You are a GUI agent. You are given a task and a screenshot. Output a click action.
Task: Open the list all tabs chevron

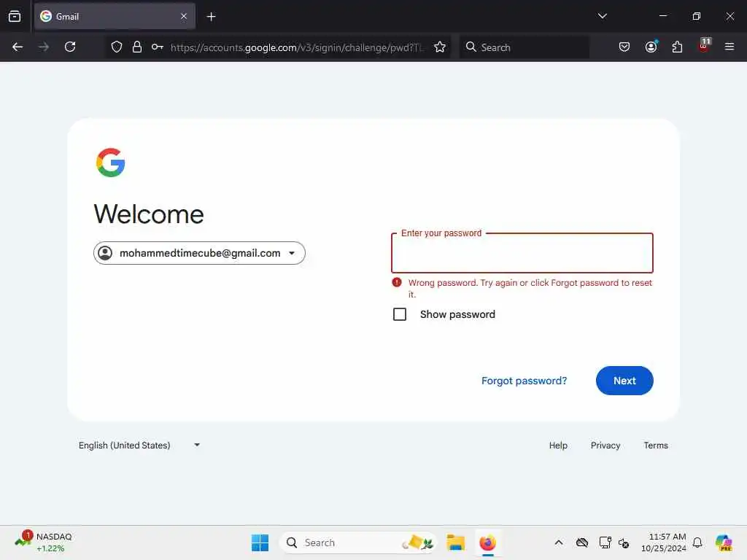(602, 16)
